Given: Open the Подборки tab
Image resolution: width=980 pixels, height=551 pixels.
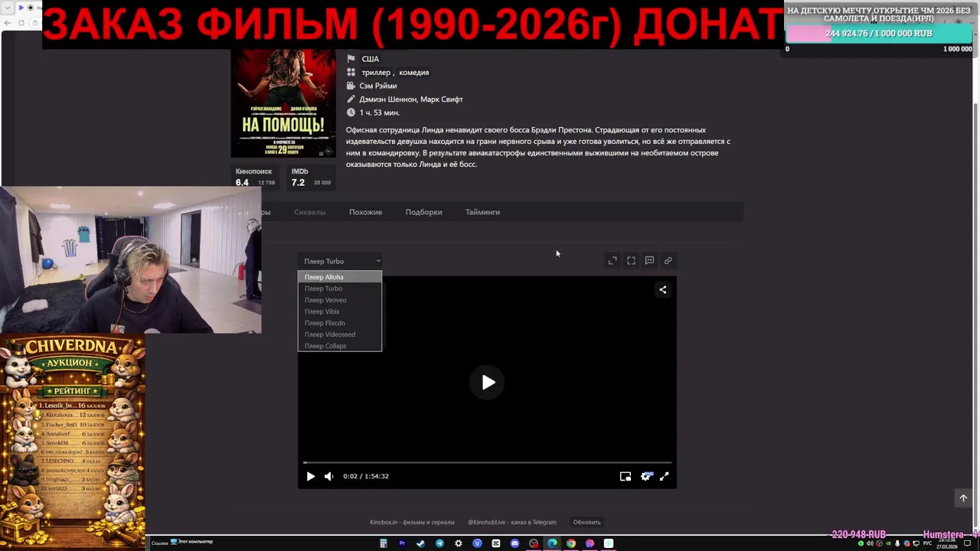Looking at the screenshot, I should [423, 212].
